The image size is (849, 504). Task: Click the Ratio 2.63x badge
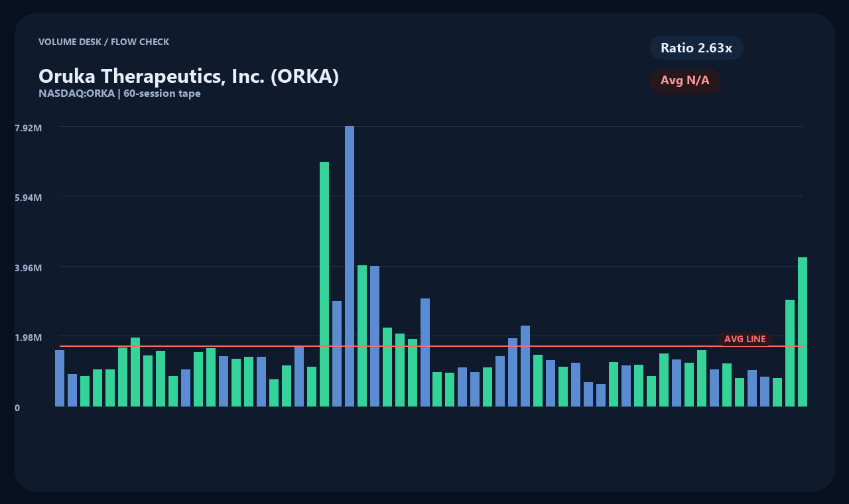[x=696, y=48]
